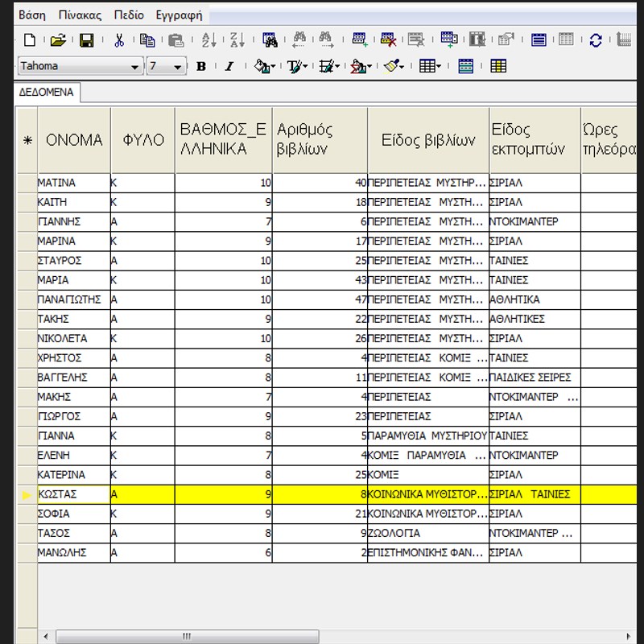This screenshot has width=644, height=644.
Task: Sort descending with the Z-A icon
Action: coord(237,40)
